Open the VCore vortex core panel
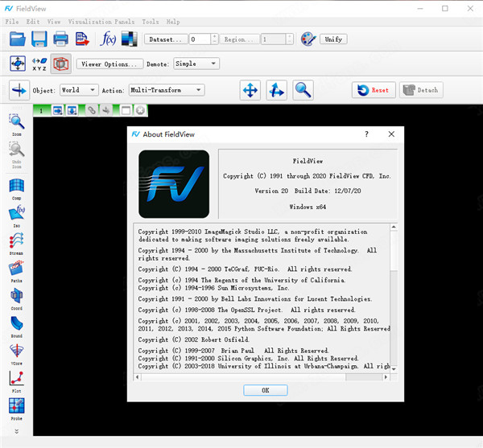Viewport: 483px width, 448px height. pos(17,354)
